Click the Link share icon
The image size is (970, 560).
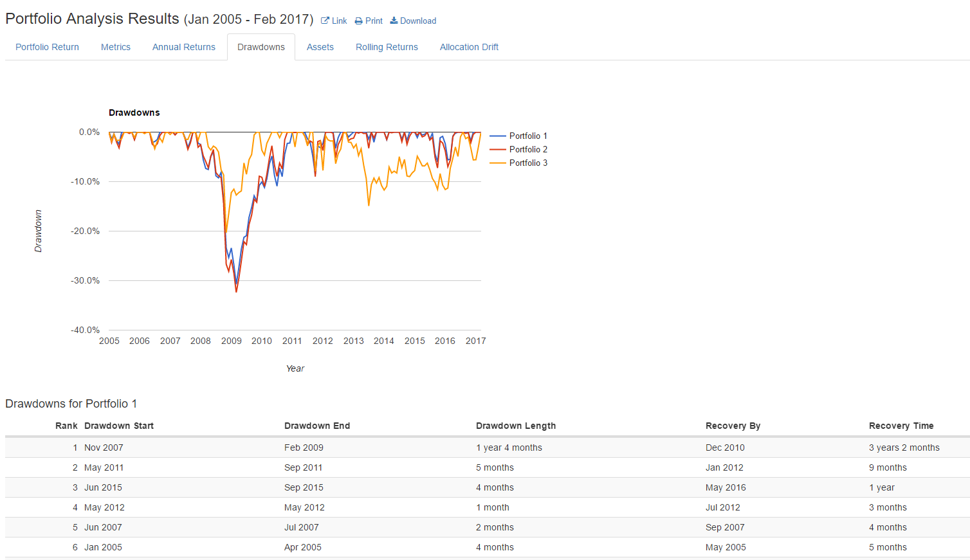325,21
